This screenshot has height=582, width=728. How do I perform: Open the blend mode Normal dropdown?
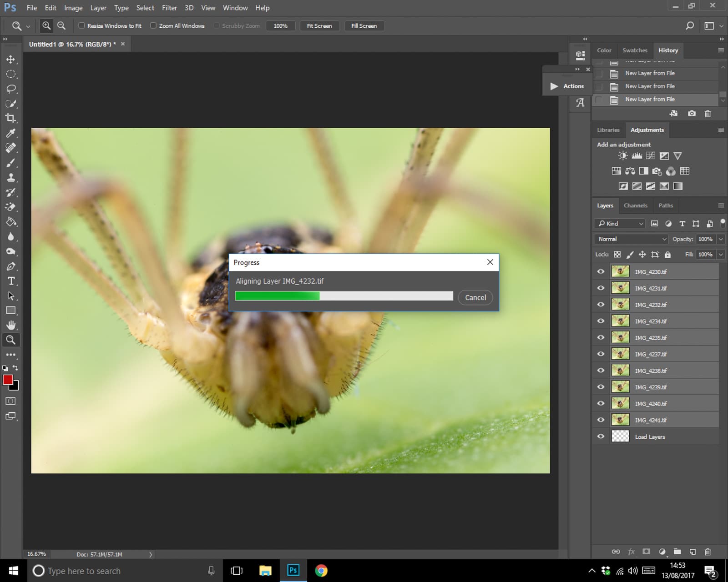click(x=631, y=239)
